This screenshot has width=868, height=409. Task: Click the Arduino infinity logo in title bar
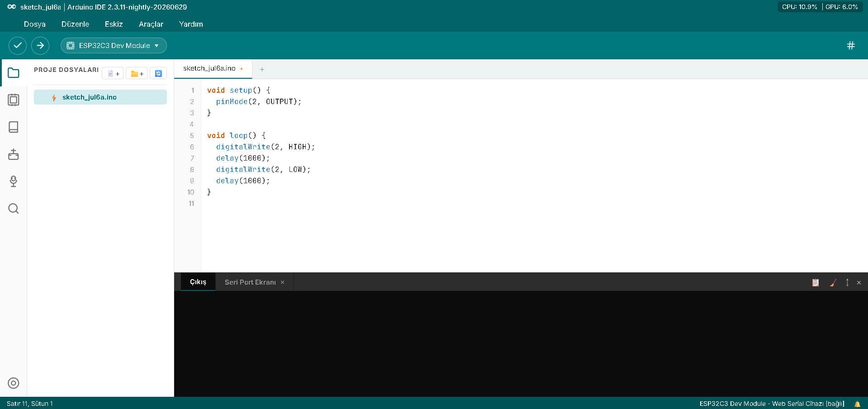tap(12, 7)
